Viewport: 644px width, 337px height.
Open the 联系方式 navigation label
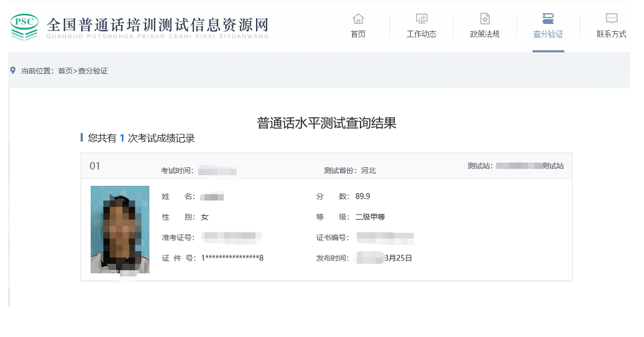coord(611,34)
